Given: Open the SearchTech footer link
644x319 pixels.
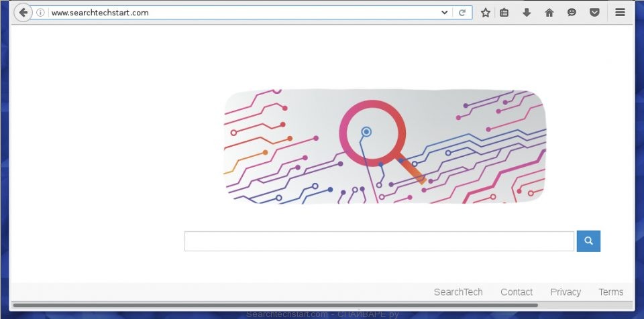Looking at the screenshot, I should coord(458,292).
